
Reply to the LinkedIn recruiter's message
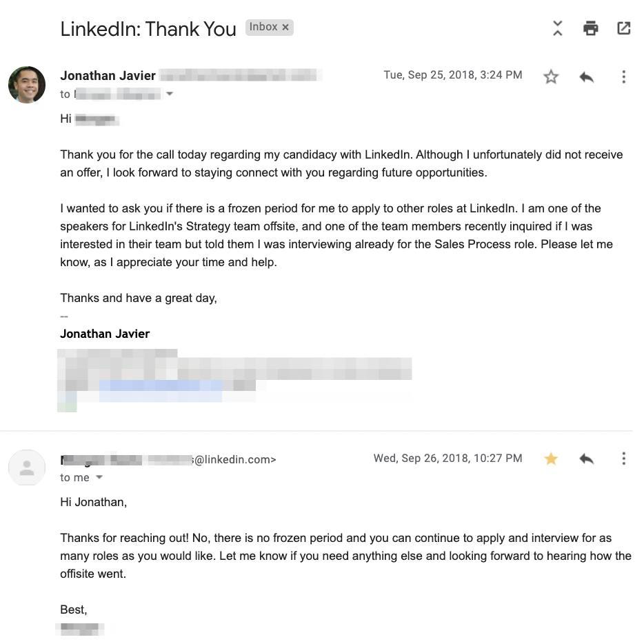point(587,459)
